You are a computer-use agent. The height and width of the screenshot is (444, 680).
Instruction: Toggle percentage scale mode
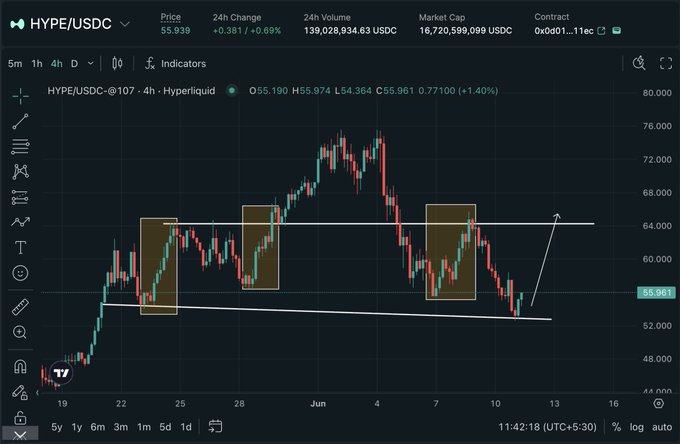pyautogui.click(x=616, y=427)
